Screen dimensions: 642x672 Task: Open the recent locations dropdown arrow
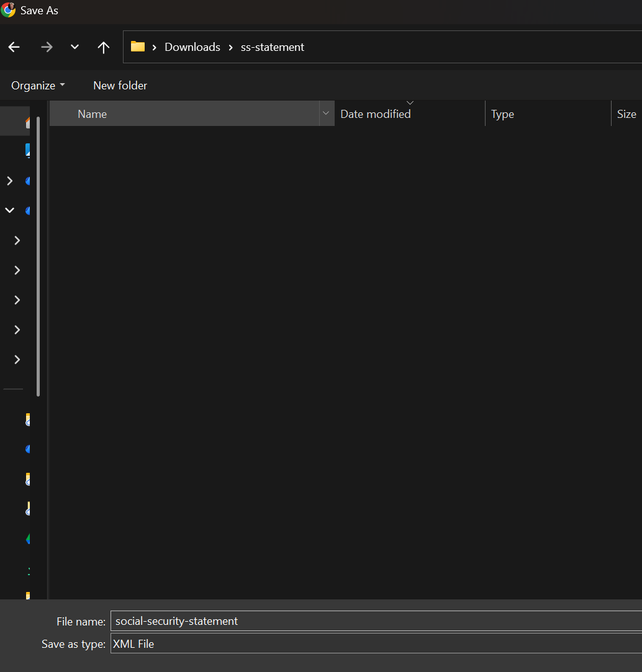coord(75,47)
